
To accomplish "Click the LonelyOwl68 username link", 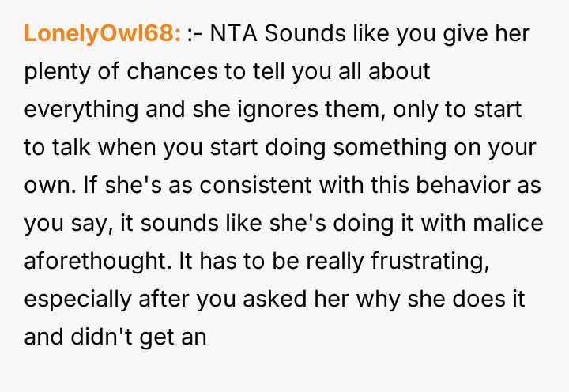I will pos(103,34).
